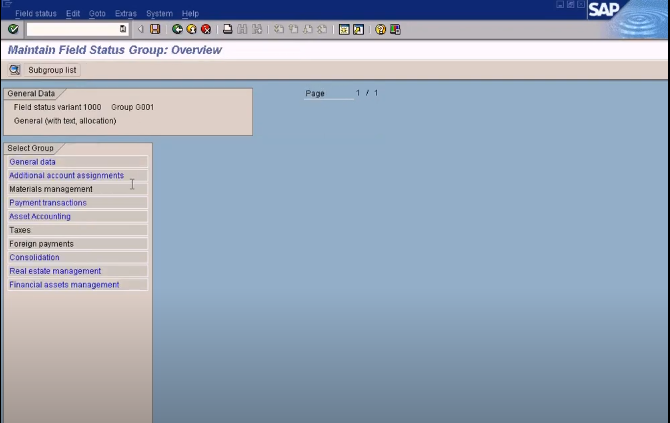The width and height of the screenshot is (670, 423).
Task: Click the Subgroup list button
Action: 52,70
